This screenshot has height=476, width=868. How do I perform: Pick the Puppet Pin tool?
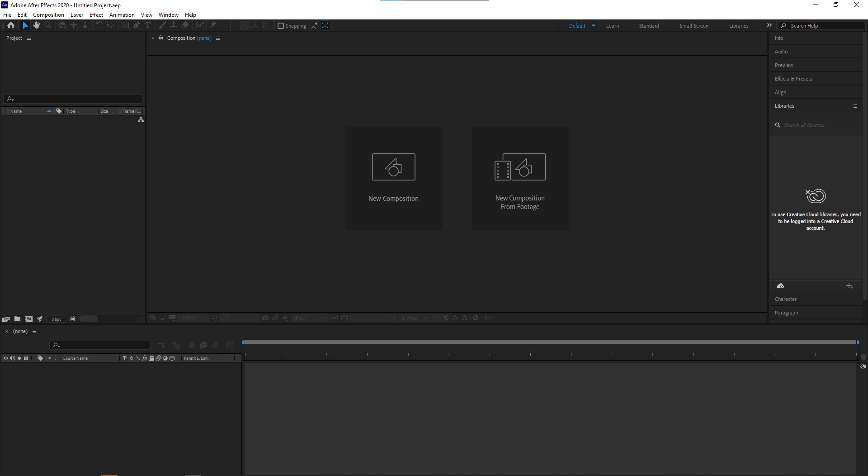coord(213,25)
